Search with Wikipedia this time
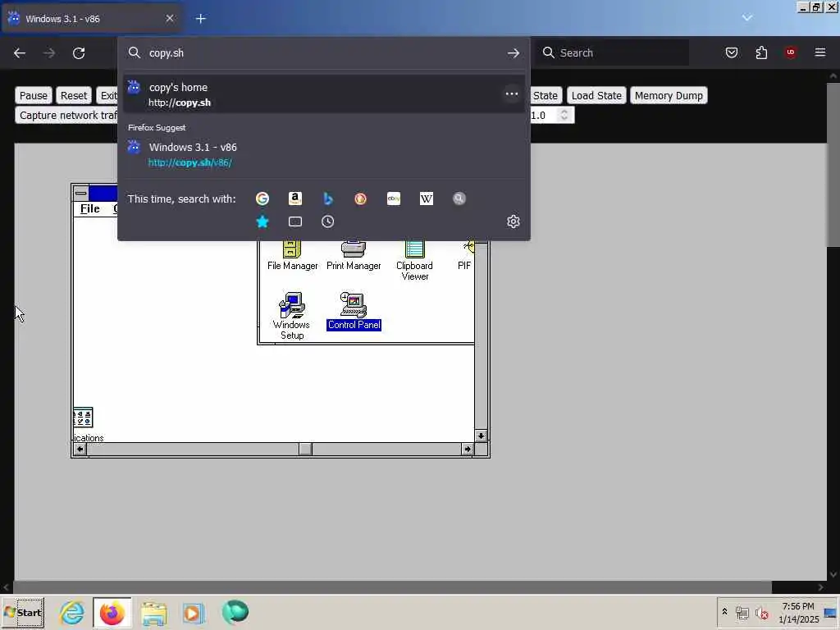This screenshot has width=840, height=630. pos(427,199)
